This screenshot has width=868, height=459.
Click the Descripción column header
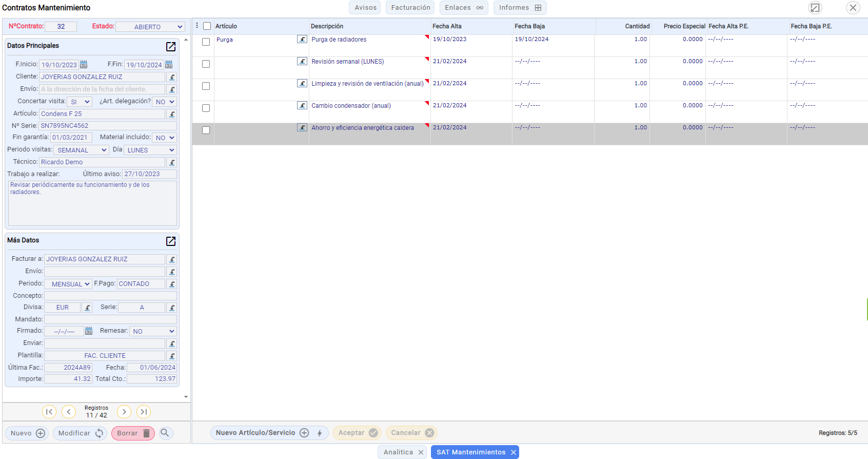point(327,26)
